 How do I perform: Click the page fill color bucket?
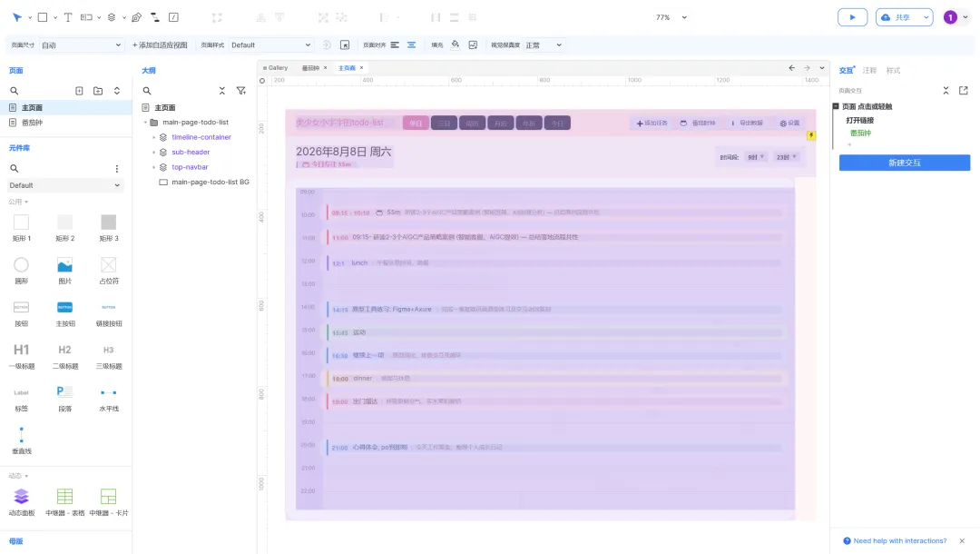pos(455,45)
